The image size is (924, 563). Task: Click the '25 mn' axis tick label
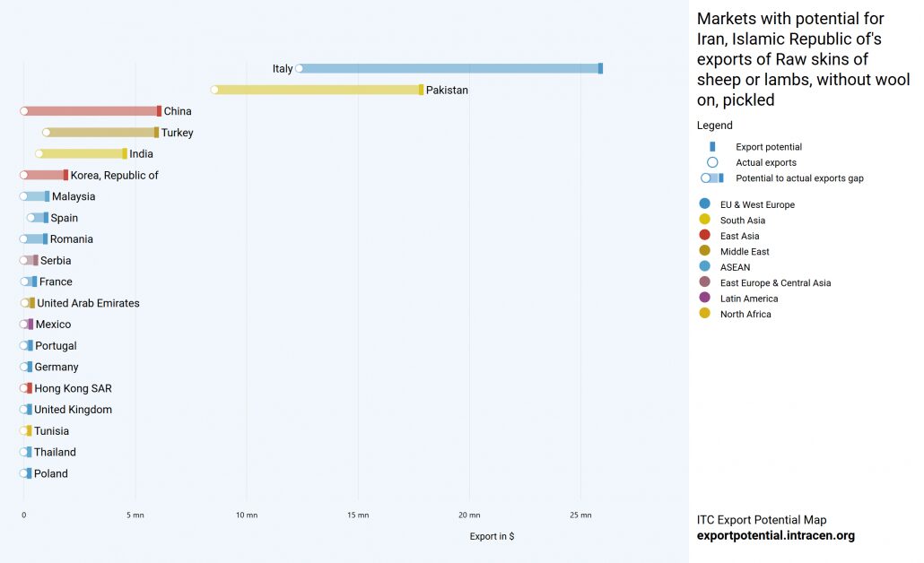pos(580,515)
